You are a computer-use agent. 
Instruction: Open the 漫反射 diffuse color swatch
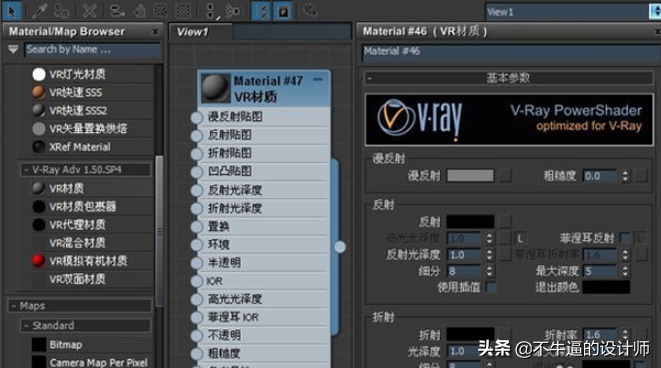pyautogui.click(x=470, y=176)
